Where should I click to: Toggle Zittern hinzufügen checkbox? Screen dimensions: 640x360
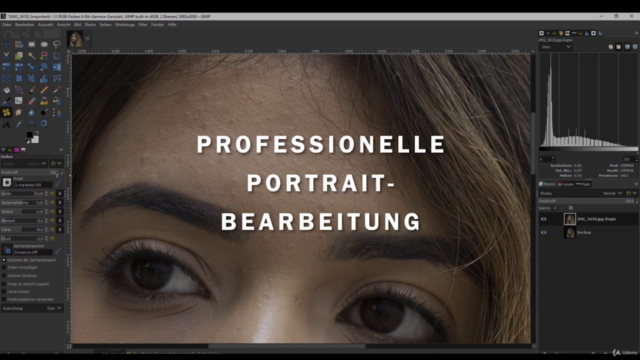pyautogui.click(x=4, y=267)
